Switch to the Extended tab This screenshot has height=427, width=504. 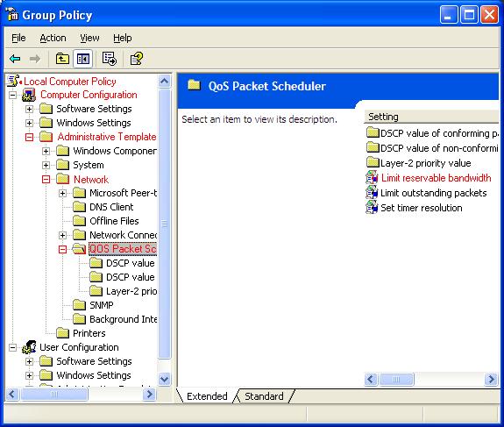pyautogui.click(x=207, y=396)
